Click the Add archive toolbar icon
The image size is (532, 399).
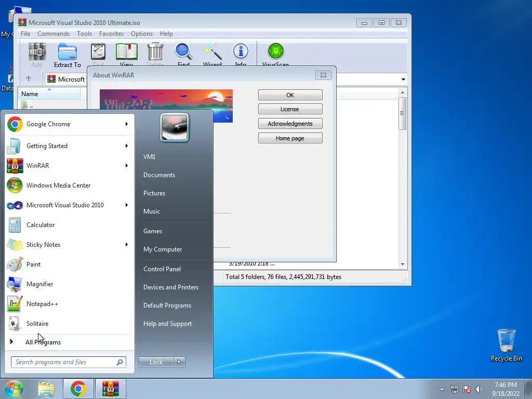point(37,55)
